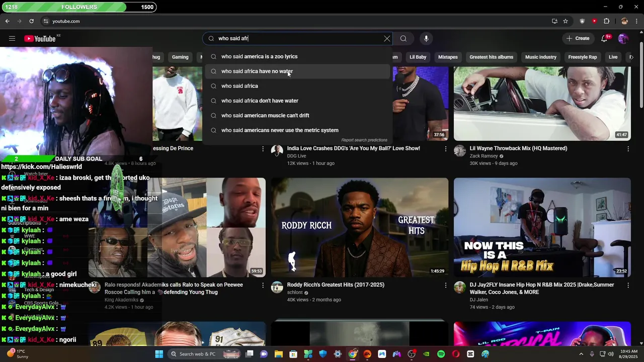This screenshot has height=362, width=644.
Task: Click the Create button
Action: tap(578, 38)
